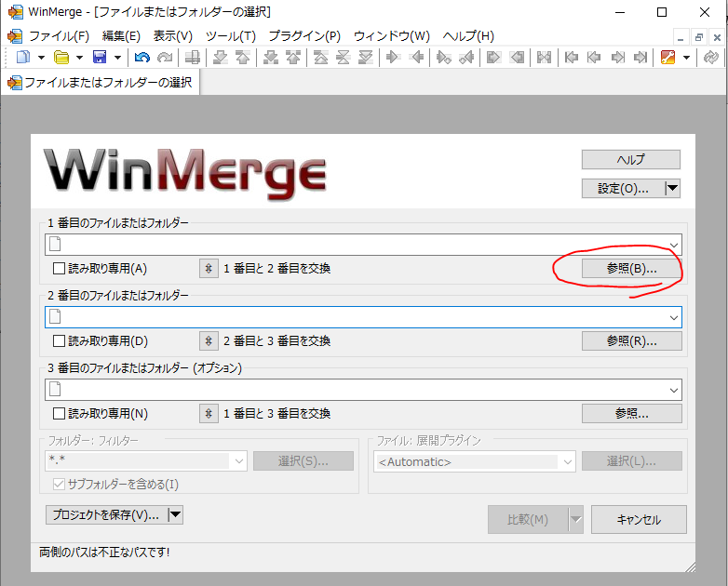The height and width of the screenshot is (586, 728).
Task: Click the Copy all to right icon
Action: point(493,58)
